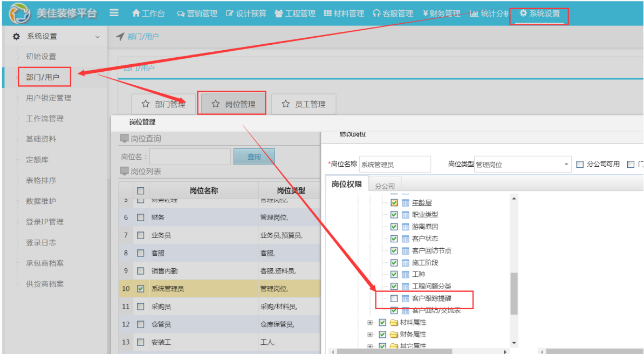Image resolution: width=644 pixels, height=354 pixels.
Task: Expand the 材料属性 tree node
Action: tap(370, 323)
